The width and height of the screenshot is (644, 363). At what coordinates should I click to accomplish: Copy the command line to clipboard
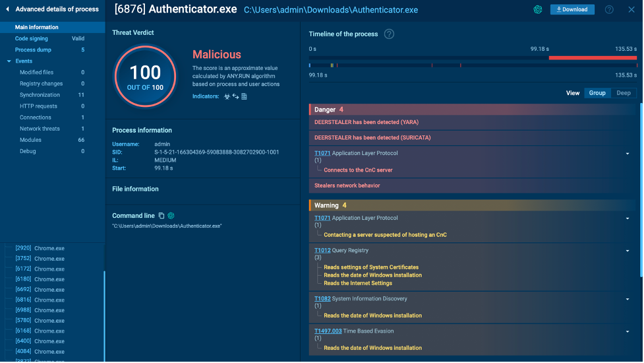(161, 216)
